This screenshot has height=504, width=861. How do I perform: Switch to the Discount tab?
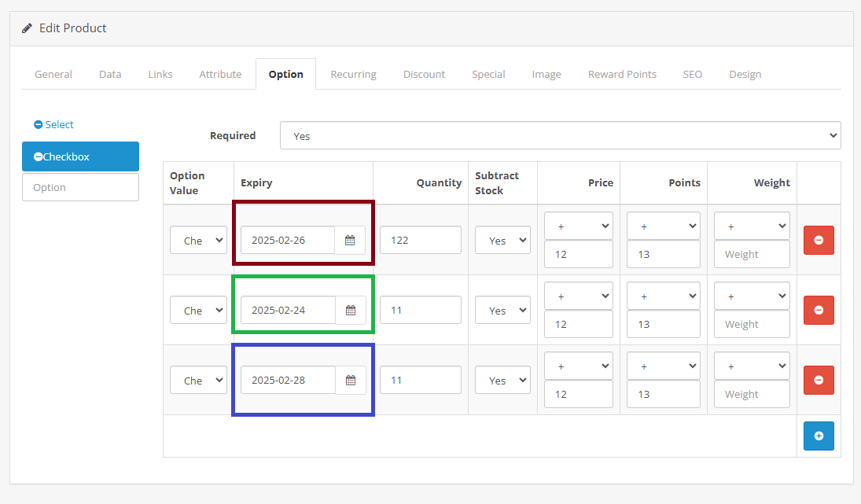pos(424,75)
